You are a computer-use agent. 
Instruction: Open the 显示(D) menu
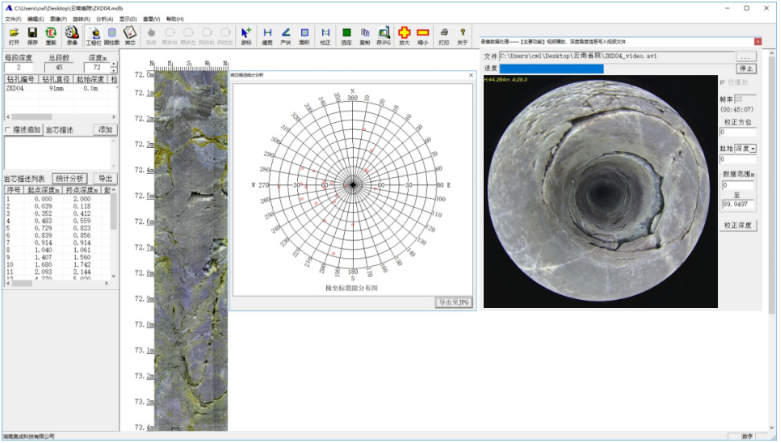pyautogui.click(x=128, y=19)
